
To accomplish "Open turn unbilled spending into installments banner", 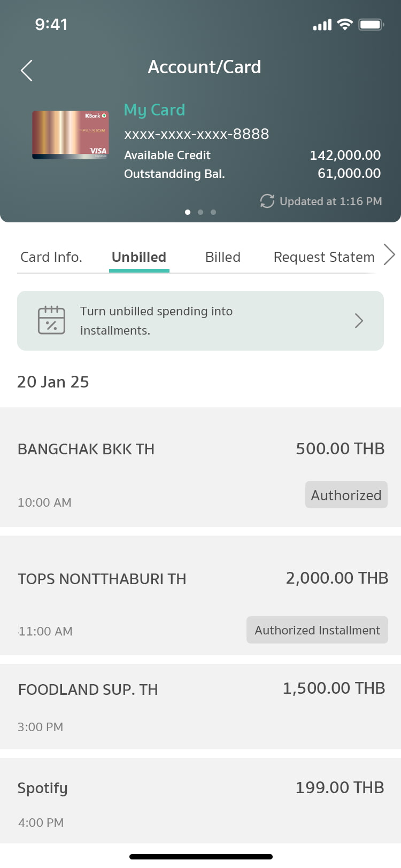I will pyautogui.click(x=200, y=321).
